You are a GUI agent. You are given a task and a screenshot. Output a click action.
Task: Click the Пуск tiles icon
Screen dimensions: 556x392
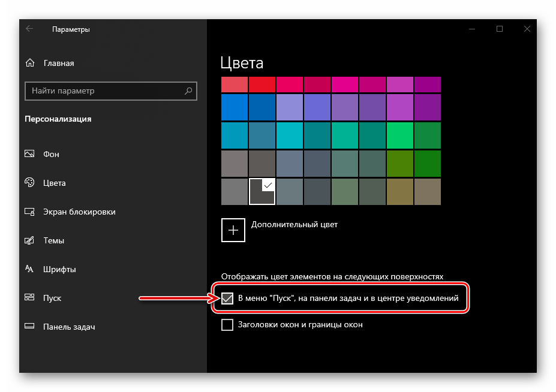[29, 298]
